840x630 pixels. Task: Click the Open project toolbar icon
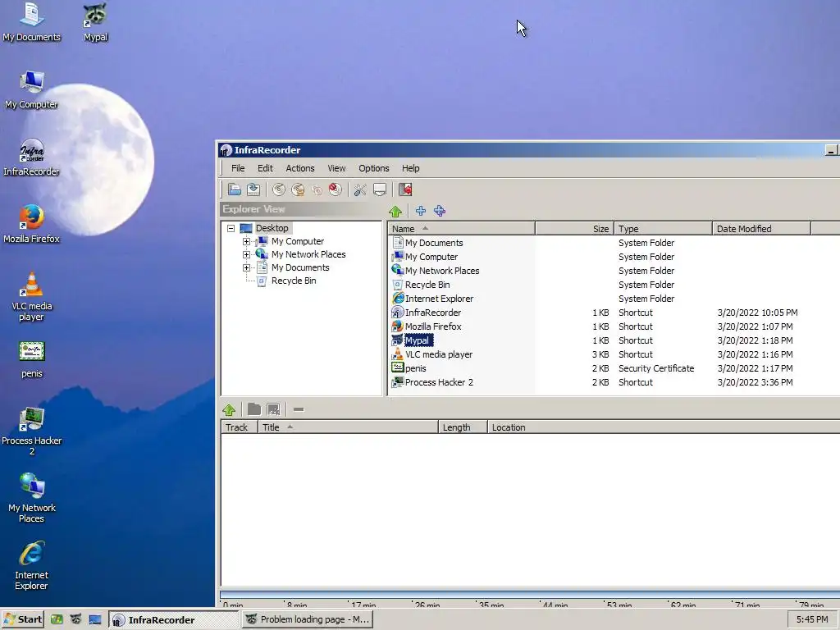[234, 189]
